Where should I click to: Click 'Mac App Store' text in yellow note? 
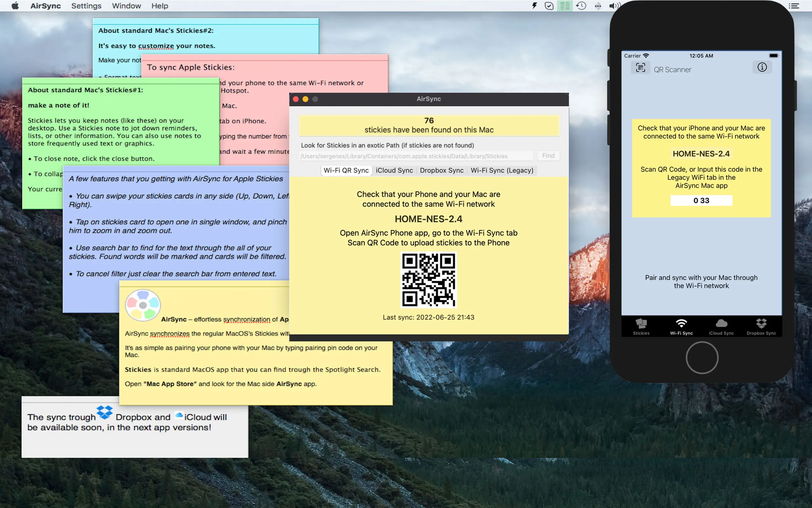(x=170, y=384)
